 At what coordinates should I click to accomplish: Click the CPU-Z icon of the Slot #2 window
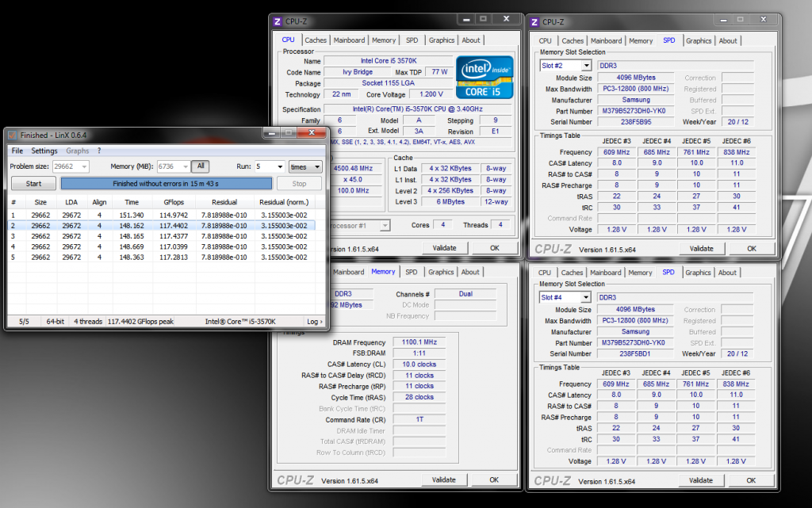coord(534,22)
